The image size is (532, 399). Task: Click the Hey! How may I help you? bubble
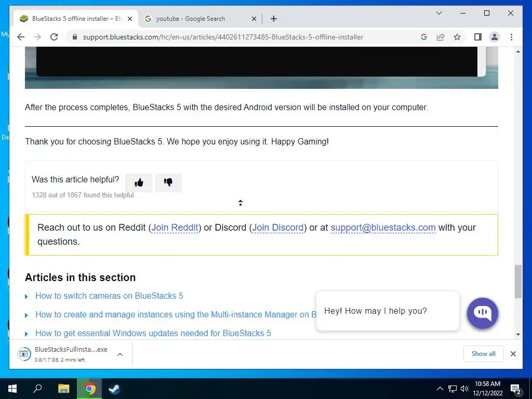[388, 311]
